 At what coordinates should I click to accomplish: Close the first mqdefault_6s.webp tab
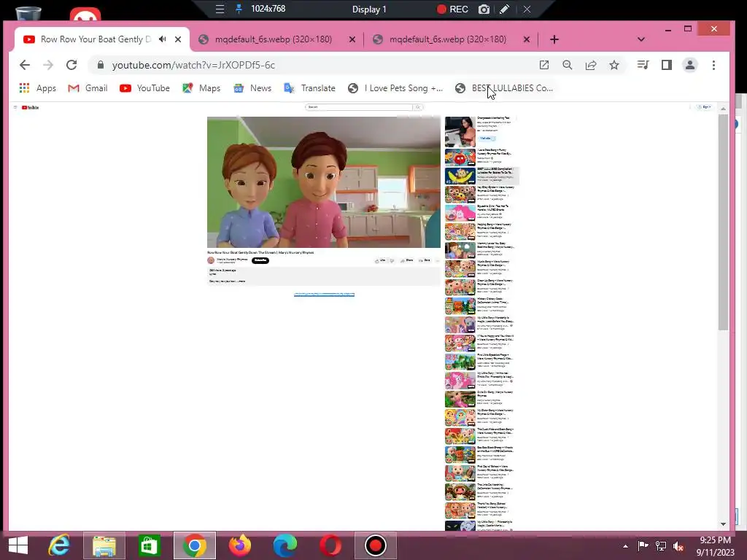tap(352, 39)
